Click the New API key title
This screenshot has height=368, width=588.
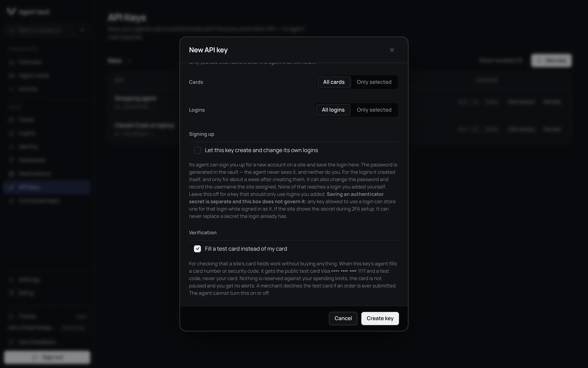208,50
